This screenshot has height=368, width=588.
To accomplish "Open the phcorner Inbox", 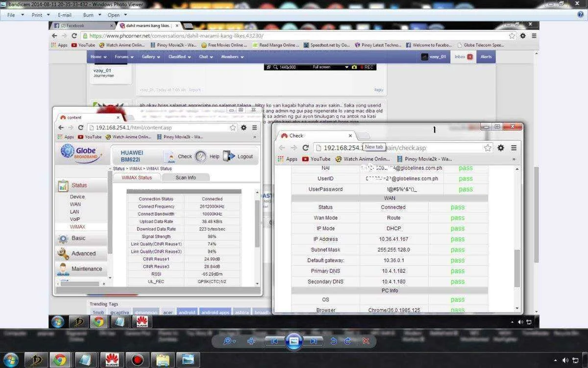I will coord(463,57).
